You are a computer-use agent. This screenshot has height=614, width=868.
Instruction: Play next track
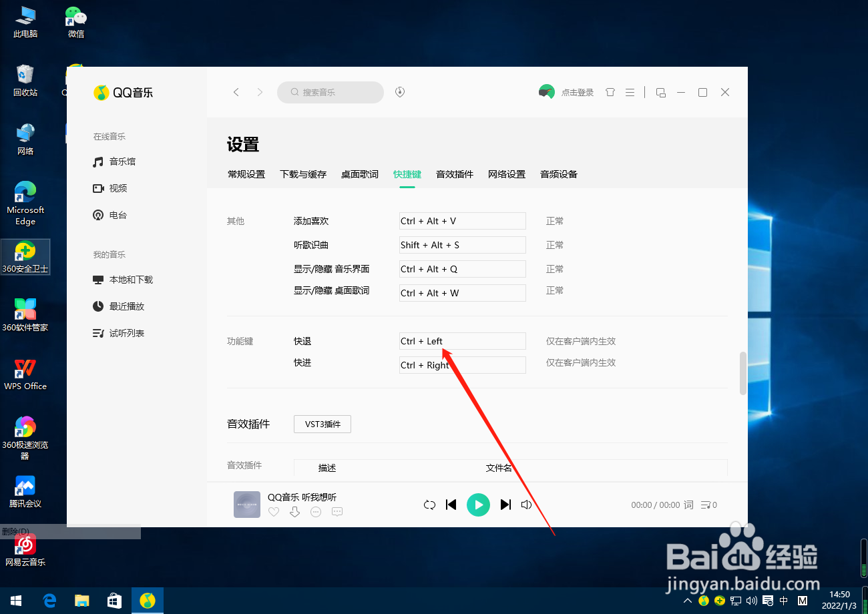point(505,505)
